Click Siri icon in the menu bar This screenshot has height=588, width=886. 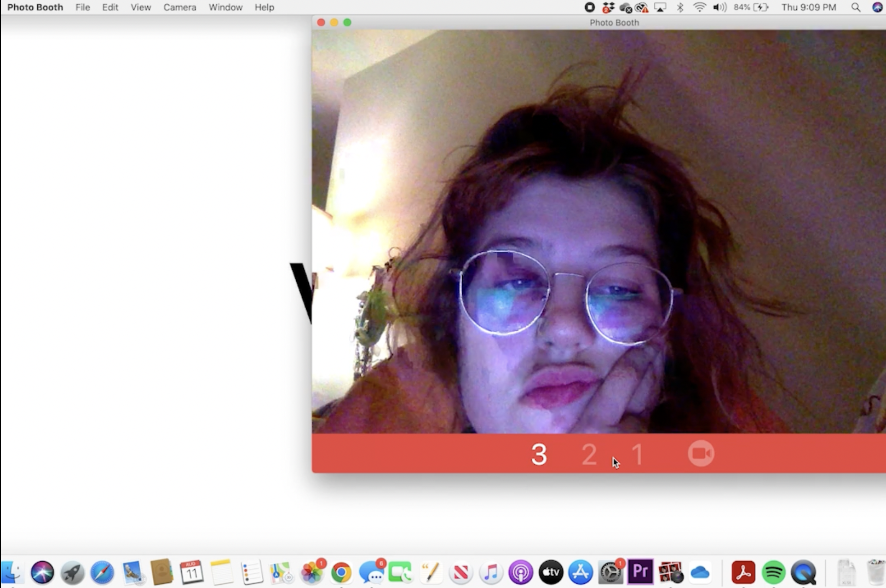pos(877,7)
